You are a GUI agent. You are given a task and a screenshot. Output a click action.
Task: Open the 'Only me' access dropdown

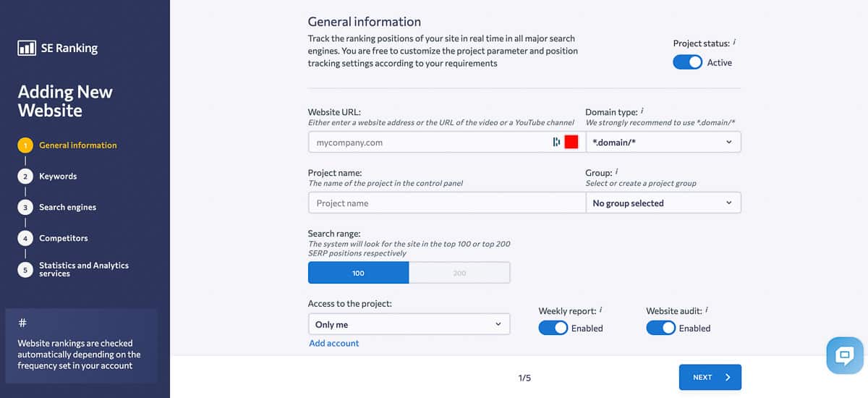[409, 324]
